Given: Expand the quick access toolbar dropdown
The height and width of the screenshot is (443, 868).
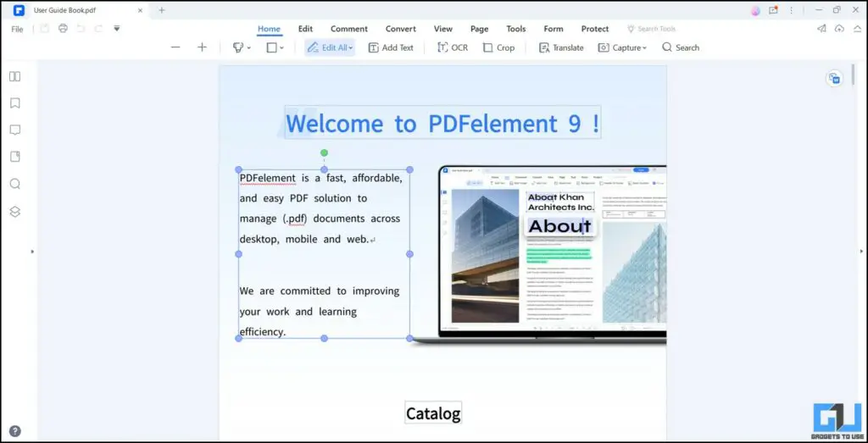Looking at the screenshot, I should (x=116, y=28).
